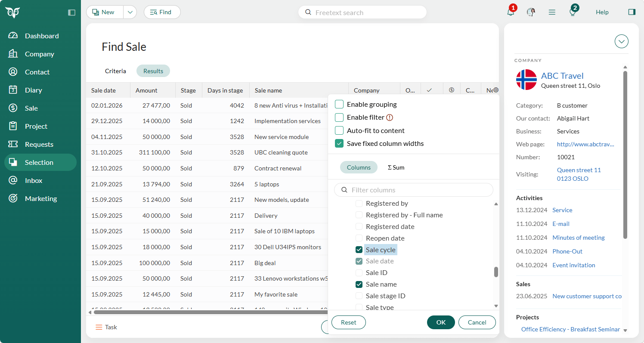644x343 pixels.
Task: Click the Reset button
Action: [x=349, y=322]
